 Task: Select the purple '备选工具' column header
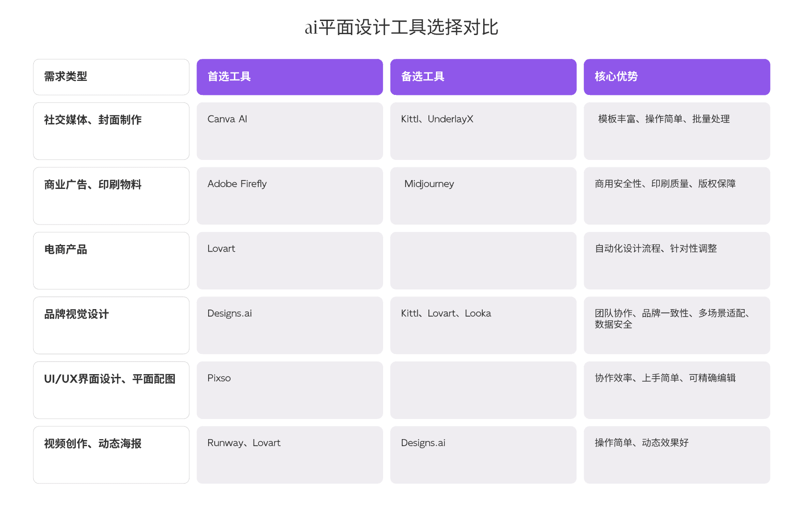(x=484, y=77)
